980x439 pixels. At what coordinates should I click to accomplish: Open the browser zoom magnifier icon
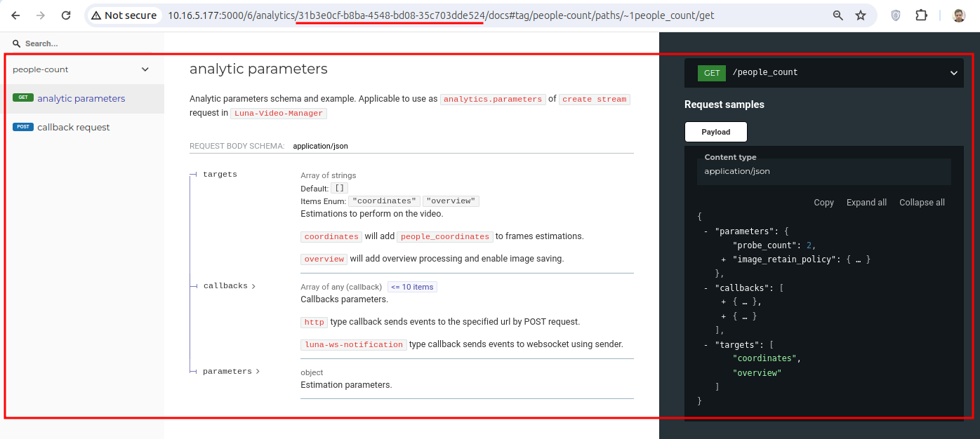(837, 15)
